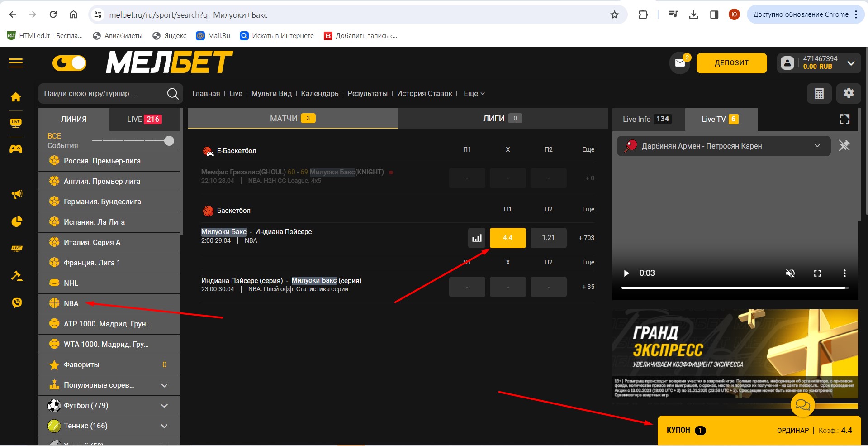The image size is (868, 446).
Task: Open the calculator icon
Action: click(x=819, y=94)
